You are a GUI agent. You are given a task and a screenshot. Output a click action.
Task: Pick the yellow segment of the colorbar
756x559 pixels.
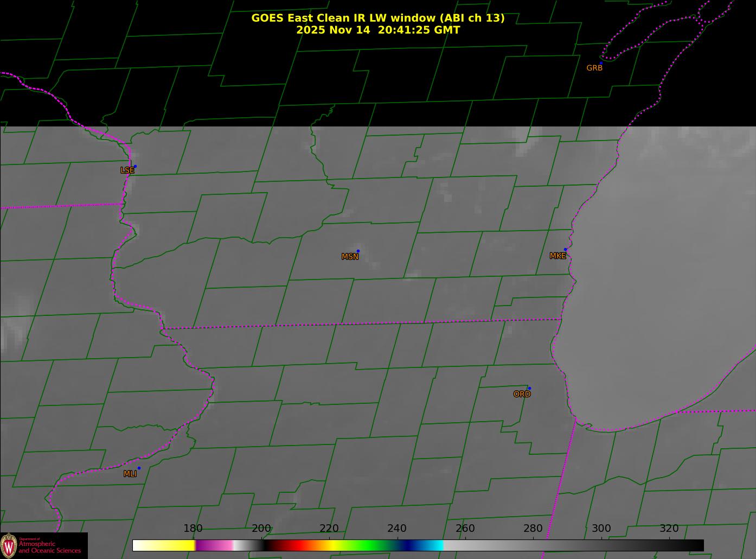174,545
